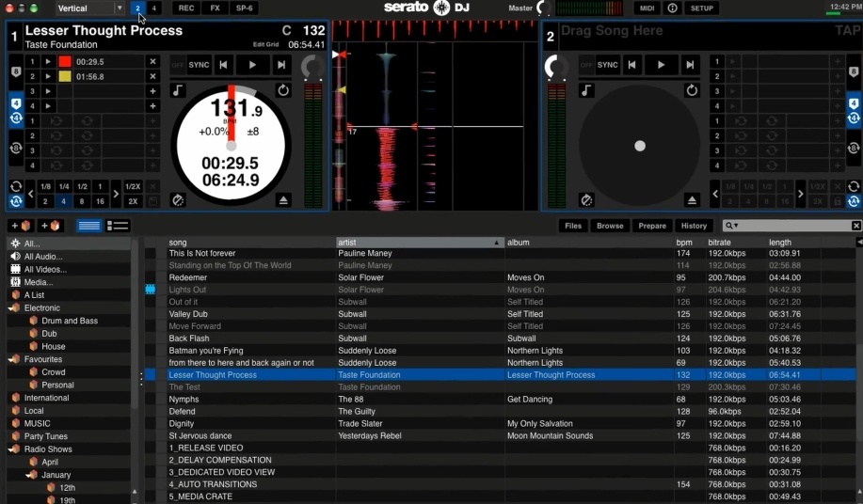Collapse the Favourites crate
The image size is (863, 504).
[12, 359]
